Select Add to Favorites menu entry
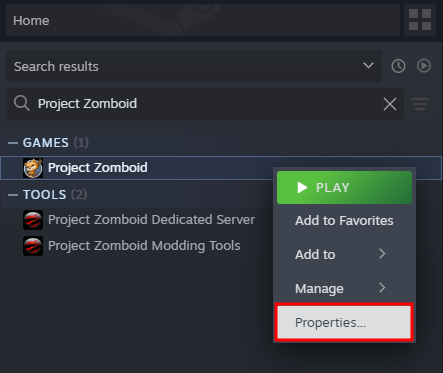443x373 pixels. coord(344,220)
